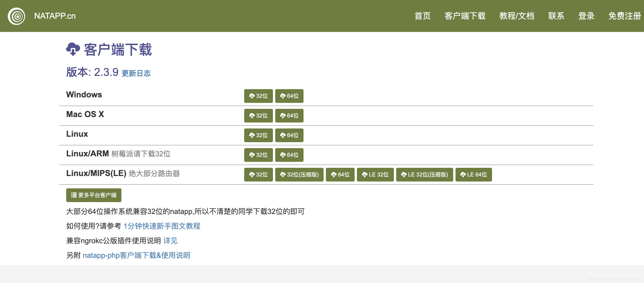Open 客户端下载 navigation item
The height and width of the screenshot is (283, 644).
(465, 16)
